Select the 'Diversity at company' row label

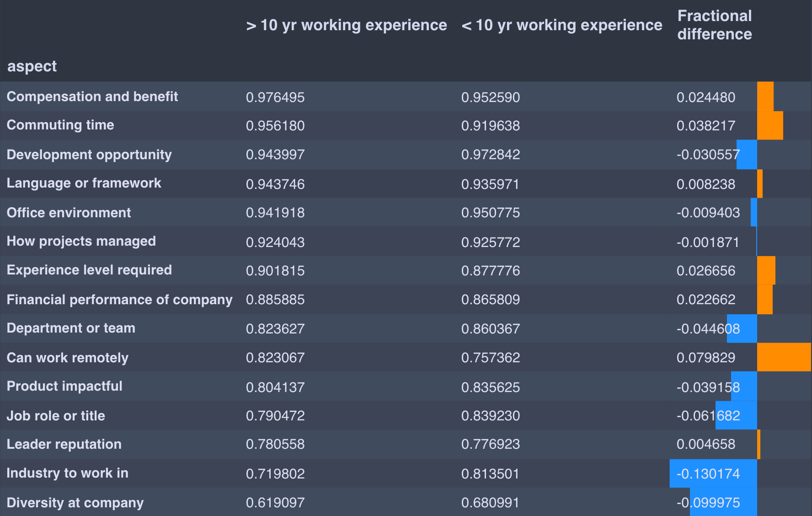tap(75, 503)
